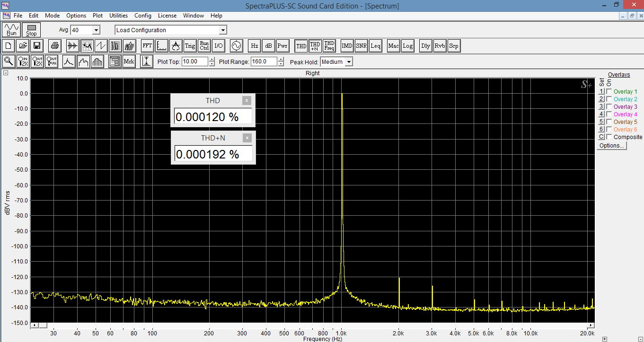Click inside the Plot Range input field
The width and height of the screenshot is (644, 342).
(x=264, y=61)
